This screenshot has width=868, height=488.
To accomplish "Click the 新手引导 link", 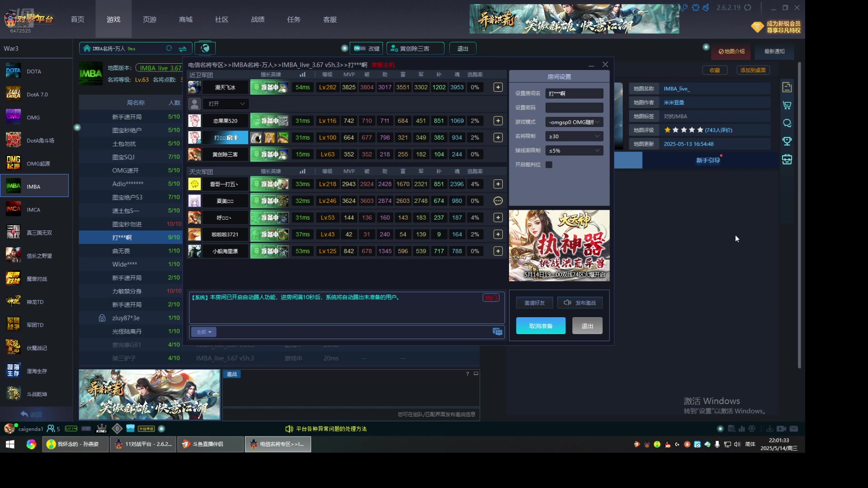I will coord(708,160).
